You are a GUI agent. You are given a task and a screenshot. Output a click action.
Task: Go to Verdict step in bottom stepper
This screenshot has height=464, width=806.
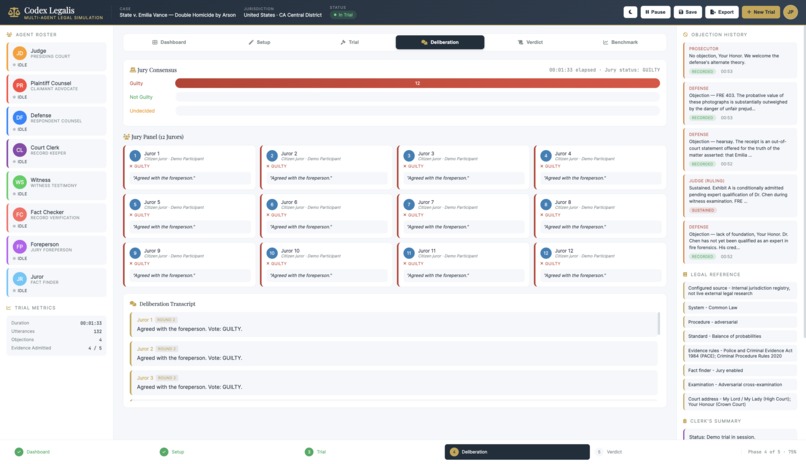(x=610, y=452)
